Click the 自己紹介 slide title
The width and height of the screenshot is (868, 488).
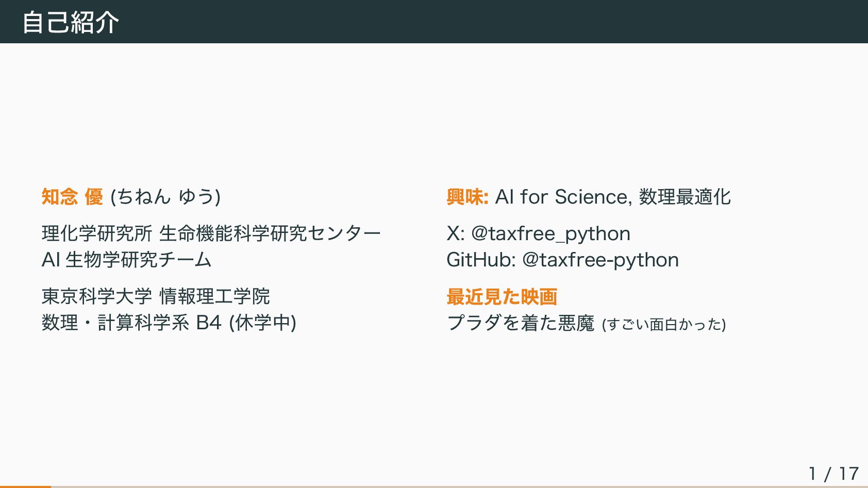pos(71,22)
